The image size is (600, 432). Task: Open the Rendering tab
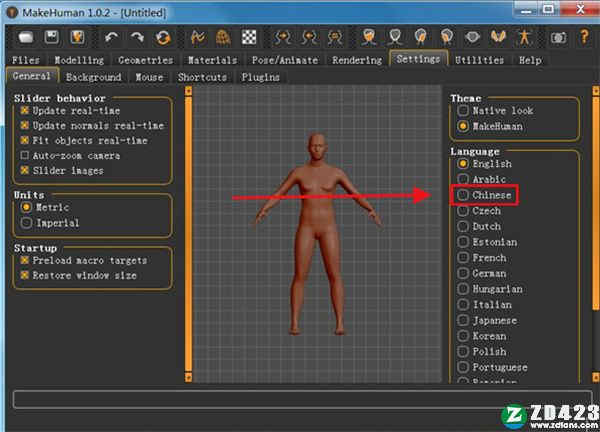(357, 60)
